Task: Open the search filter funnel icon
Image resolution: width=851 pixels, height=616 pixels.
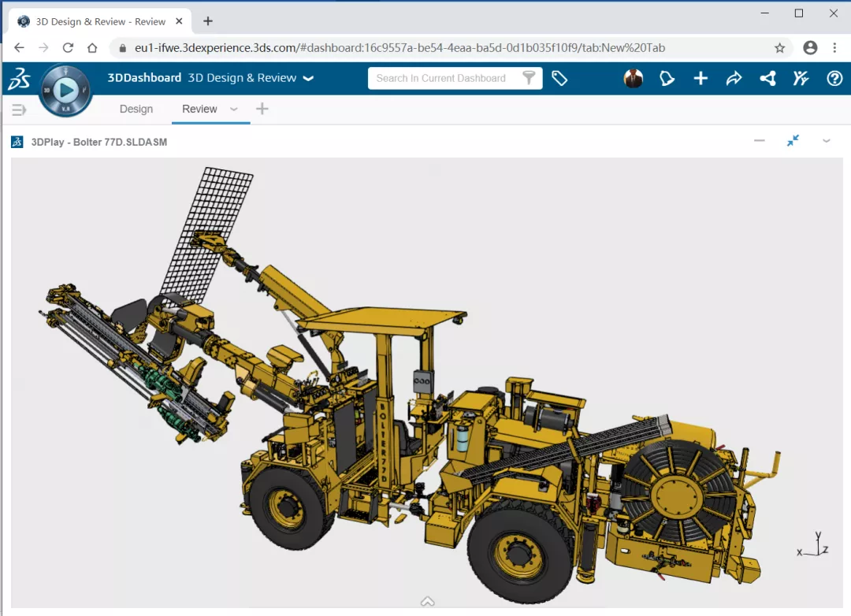Action: tap(529, 78)
